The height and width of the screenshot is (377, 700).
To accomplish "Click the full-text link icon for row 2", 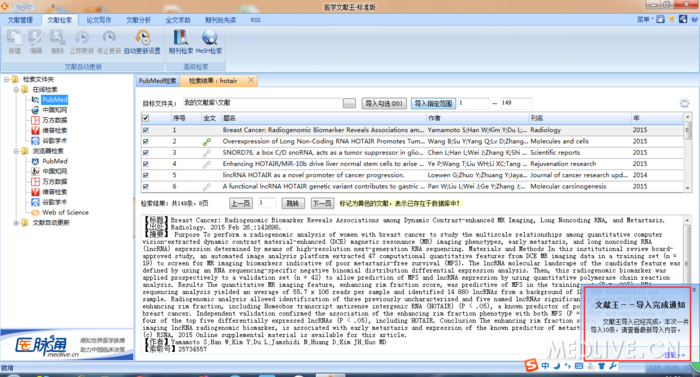I will [x=206, y=142].
